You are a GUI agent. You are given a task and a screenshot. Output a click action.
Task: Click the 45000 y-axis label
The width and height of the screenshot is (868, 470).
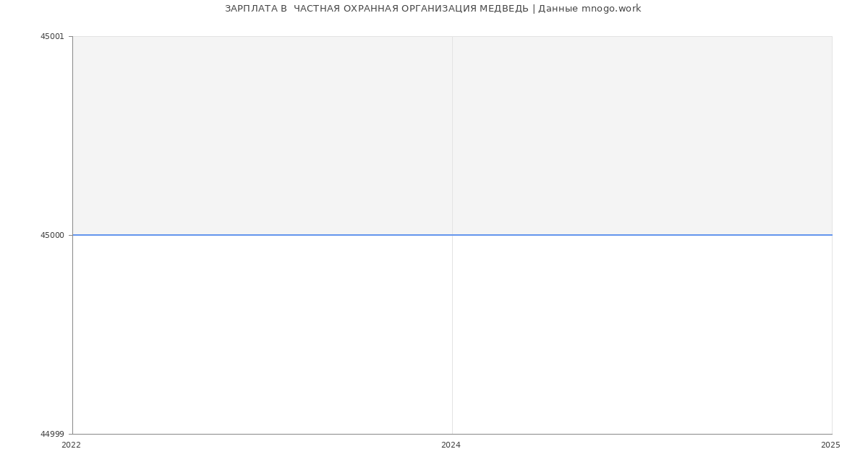(52, 235)
